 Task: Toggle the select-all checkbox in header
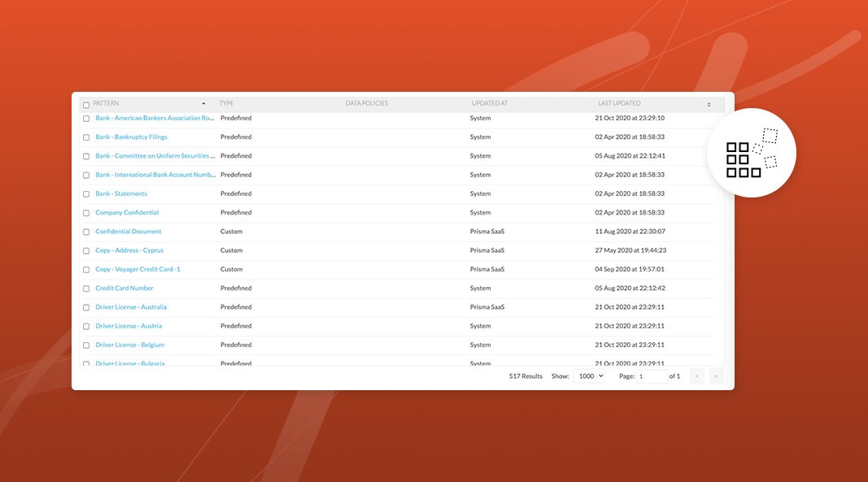85,105
